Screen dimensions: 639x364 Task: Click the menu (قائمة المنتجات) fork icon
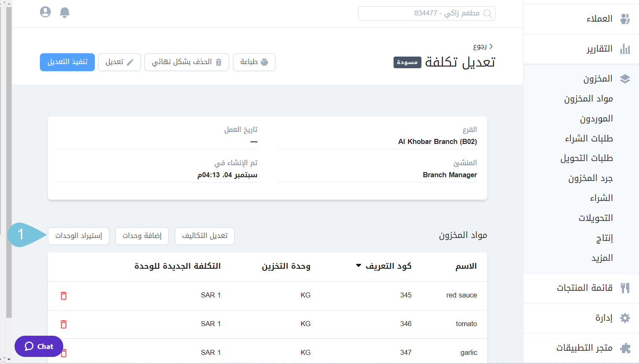625,288
